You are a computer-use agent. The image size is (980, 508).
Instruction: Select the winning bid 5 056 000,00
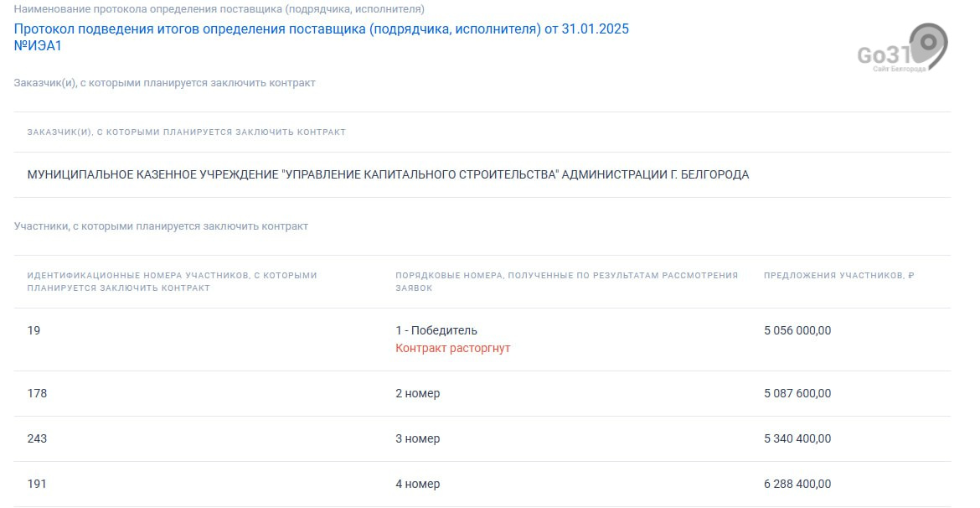pyautogui.click(x=797, y=330)
